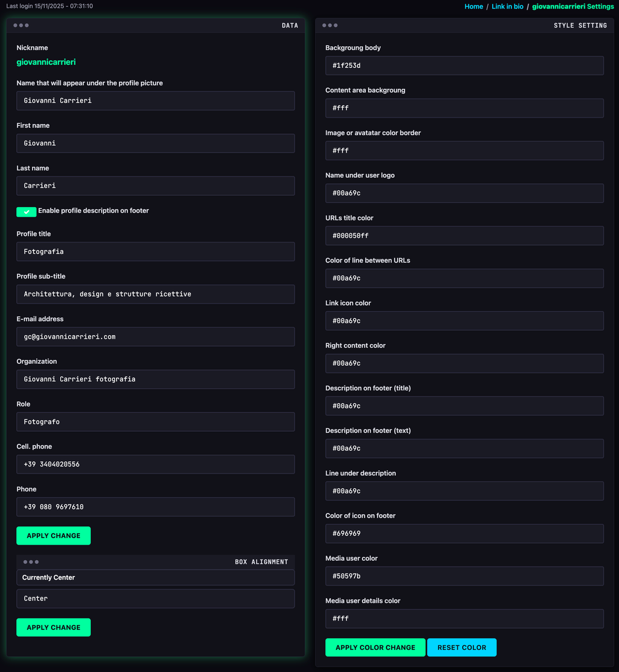619x672 pixels.
Task: Open giovannicarrieri Settings from breadcrumb
Action: pyautogui.click(x=573, y=7)
